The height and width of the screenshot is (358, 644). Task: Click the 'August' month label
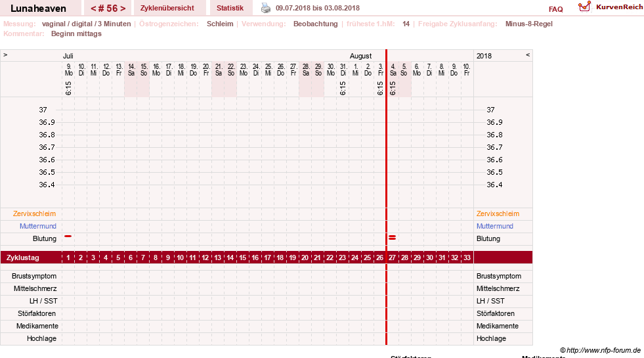click(x=360, y=56)
